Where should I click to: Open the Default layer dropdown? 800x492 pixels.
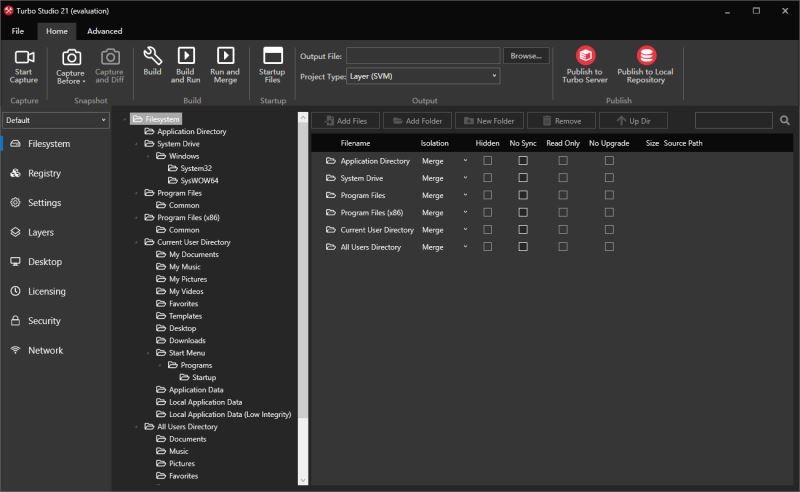coord(55,120)
